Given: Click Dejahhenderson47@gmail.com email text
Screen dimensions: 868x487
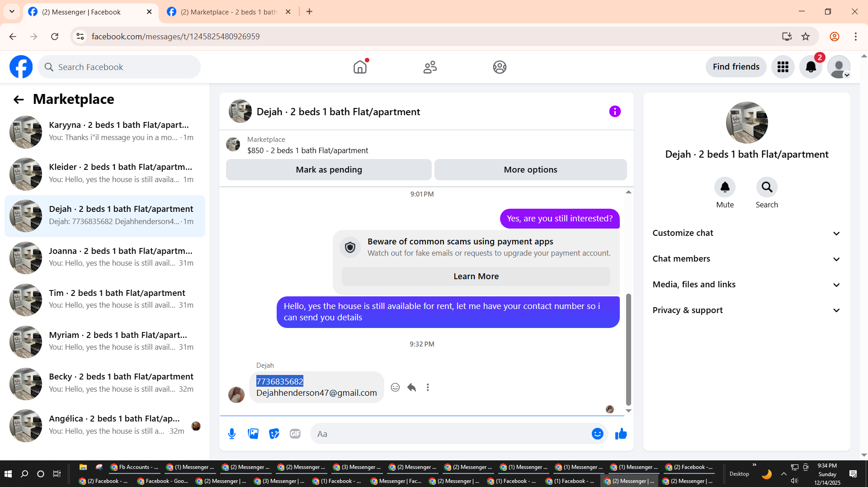Looking at the screenshot, I should click(316, 393).
